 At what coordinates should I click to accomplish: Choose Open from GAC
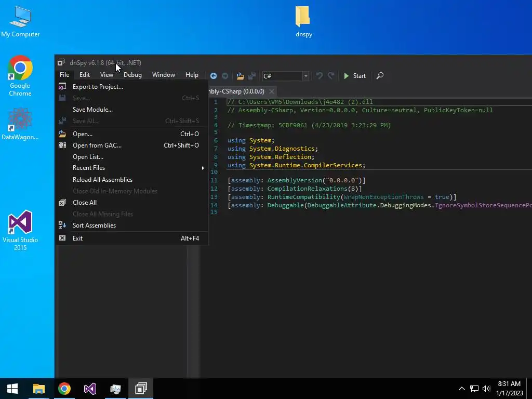(131, 145)
